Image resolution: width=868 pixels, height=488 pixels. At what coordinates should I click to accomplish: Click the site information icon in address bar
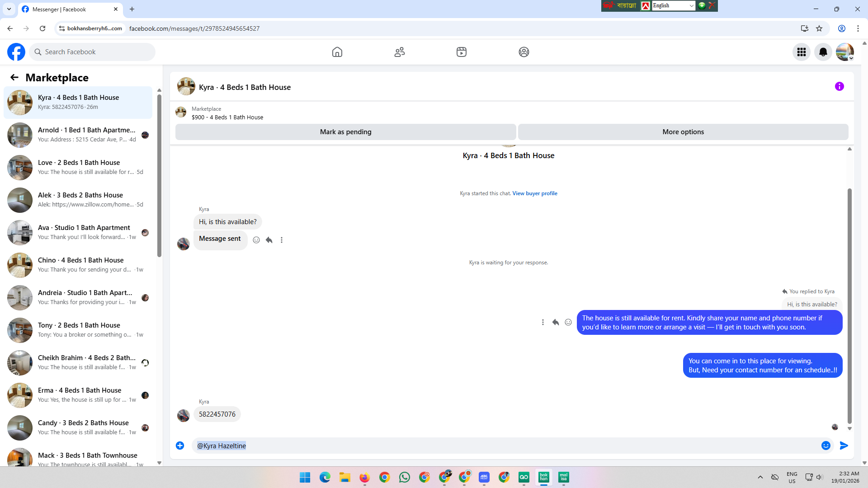click(x=62, y=28)
